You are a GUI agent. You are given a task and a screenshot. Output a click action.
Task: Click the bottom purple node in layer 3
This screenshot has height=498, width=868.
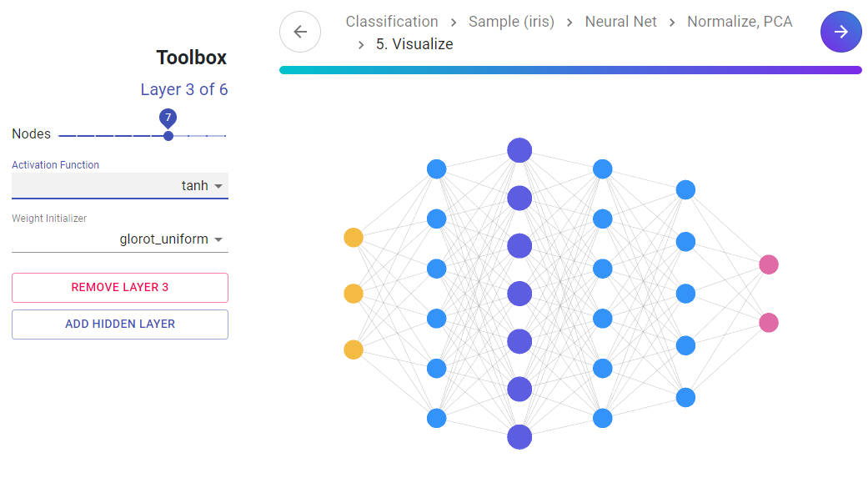coord(519,437)
